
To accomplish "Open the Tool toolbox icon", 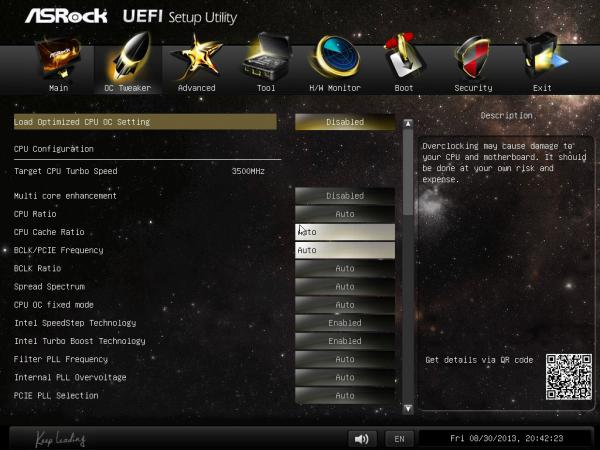I will (266, 57).
